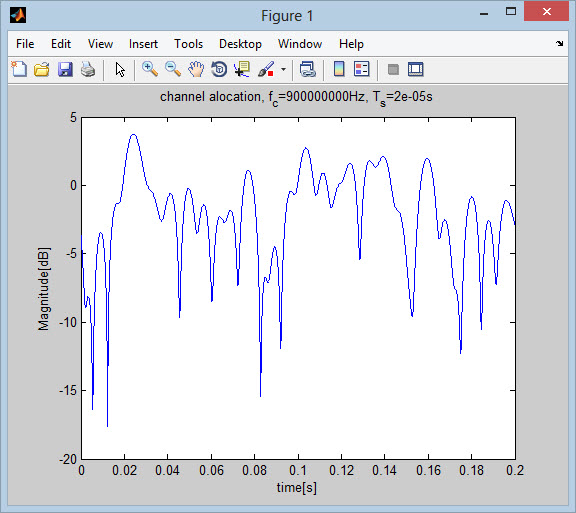This screenshot has height=513, width=576.
Task: Open the Tools menu
Action: (x=188, y=44)
